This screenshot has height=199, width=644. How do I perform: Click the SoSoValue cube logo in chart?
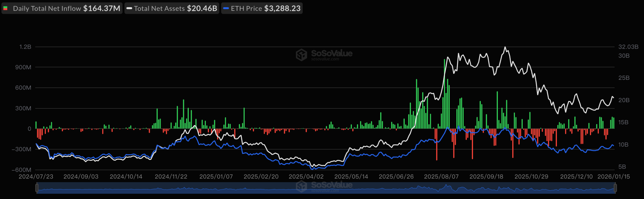[x=301, y=55]
